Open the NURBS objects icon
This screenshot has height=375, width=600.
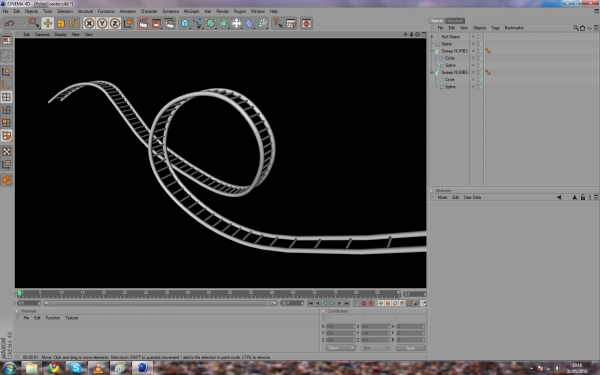pos(211,23)
